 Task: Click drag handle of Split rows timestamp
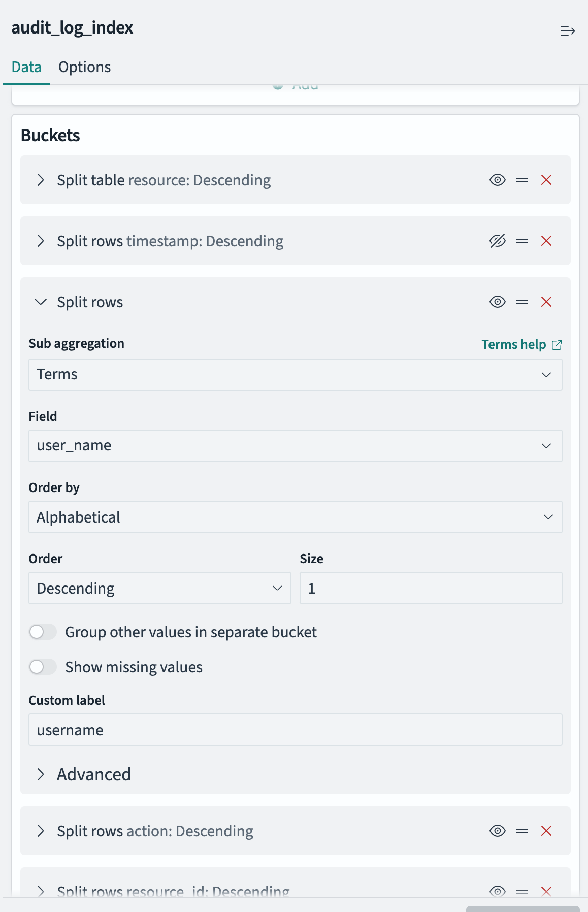click(x=522, y=241)
